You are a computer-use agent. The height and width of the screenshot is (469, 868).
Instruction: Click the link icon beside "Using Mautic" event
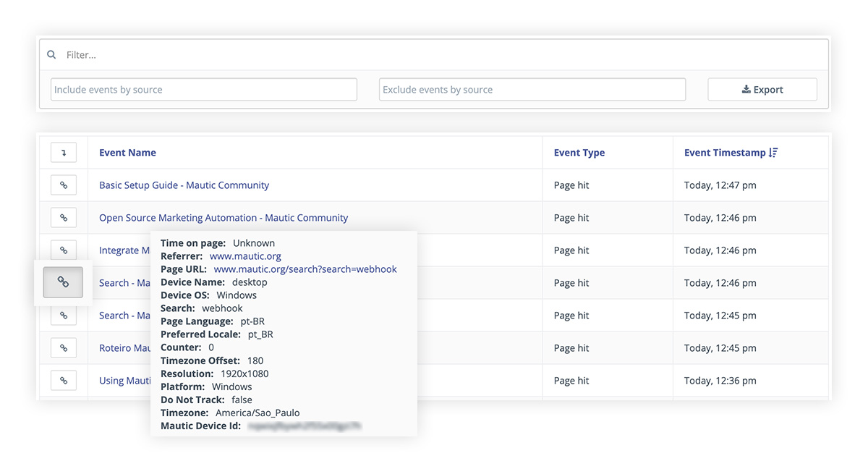click(63, 380)
